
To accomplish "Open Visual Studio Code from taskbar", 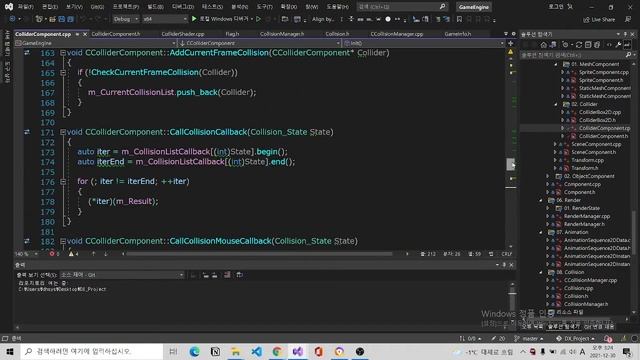I will click(257, 351).
